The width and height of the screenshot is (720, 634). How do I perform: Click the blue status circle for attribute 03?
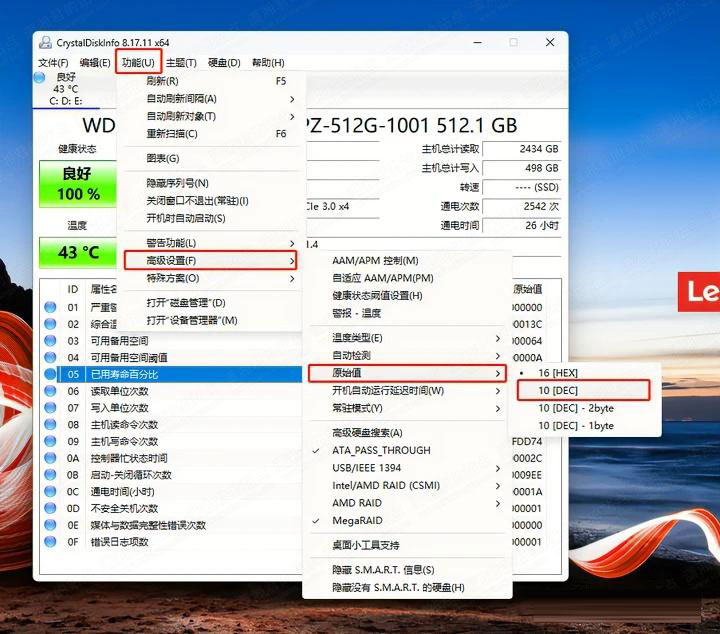pos(50,341)
